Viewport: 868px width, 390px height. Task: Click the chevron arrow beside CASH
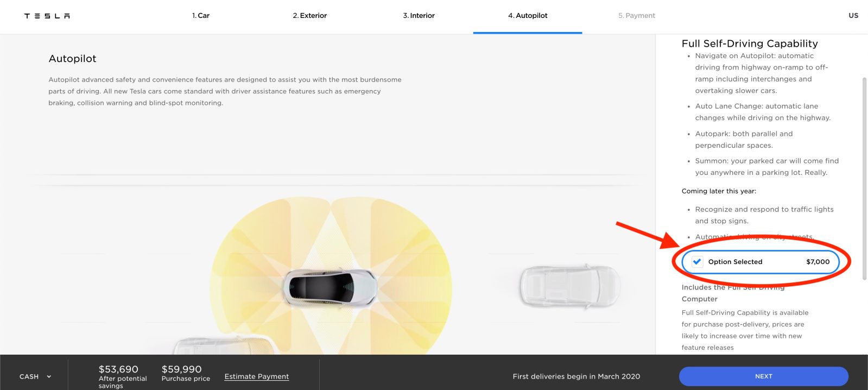49,376
